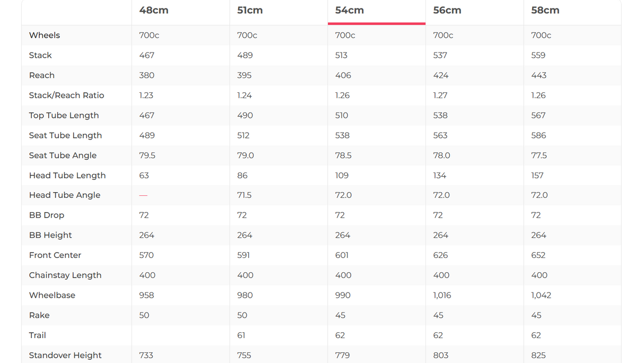Click the Wheelbase row label
The height and width of the screenshot is (363, 644).
pos(53,296)
